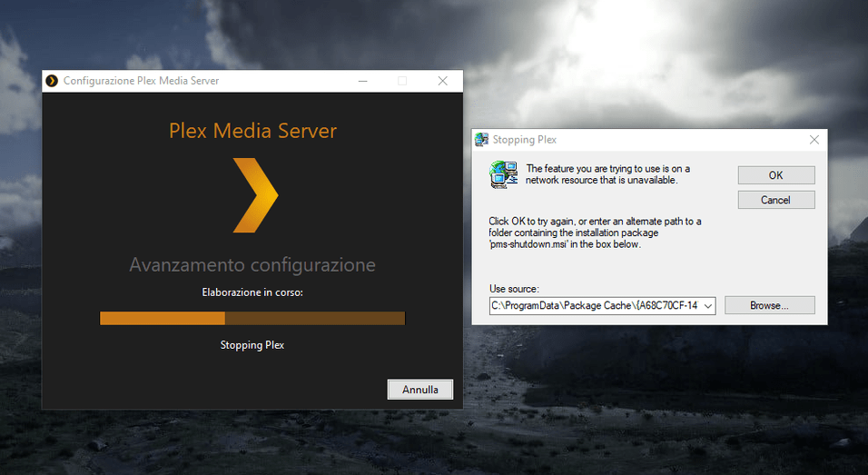Screen dimensions: 868x475
Task: Click the installer icon in the Stopping Plex title bar
Action: tap(481, 140)
